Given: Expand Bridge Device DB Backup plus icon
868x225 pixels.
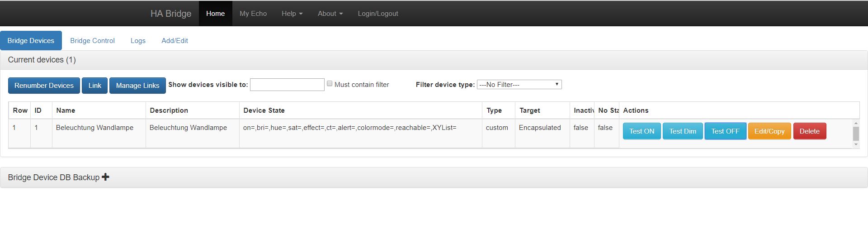Looking at the screenshot, I should tap(105, 177).
